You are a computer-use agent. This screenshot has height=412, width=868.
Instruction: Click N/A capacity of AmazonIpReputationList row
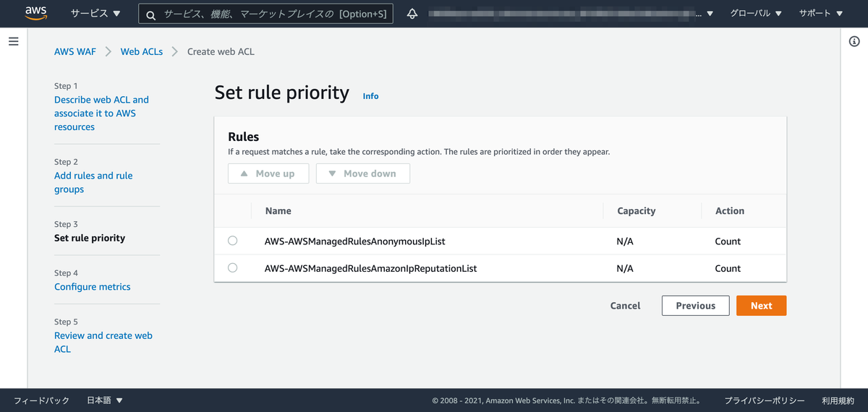tap(625, 268)
